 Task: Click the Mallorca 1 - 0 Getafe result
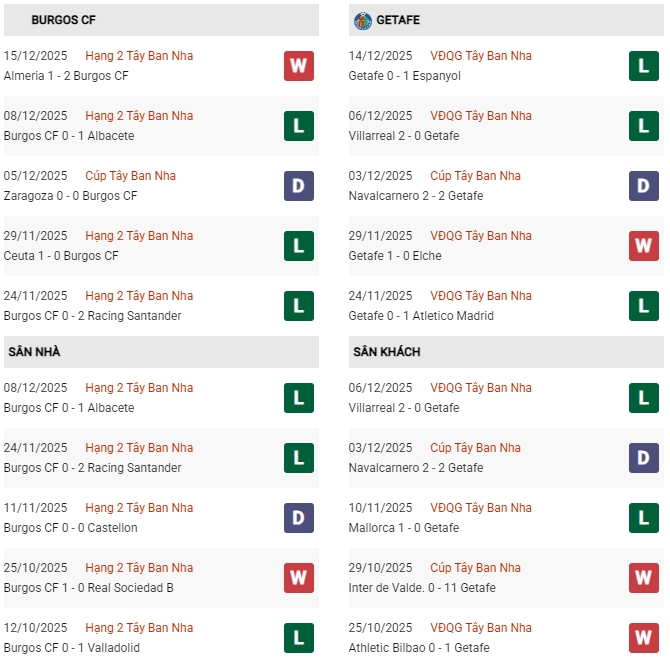coord(404,528)
